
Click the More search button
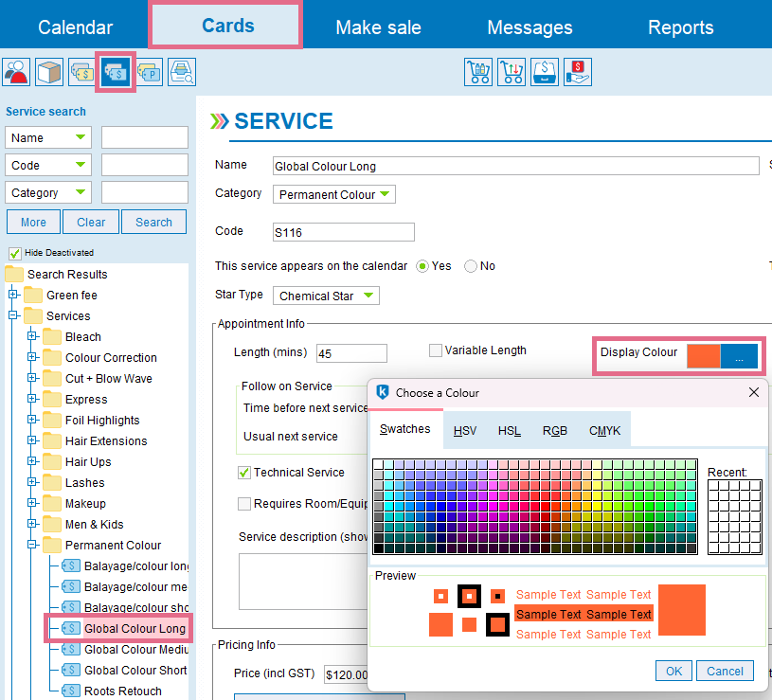tap(33, 222)
